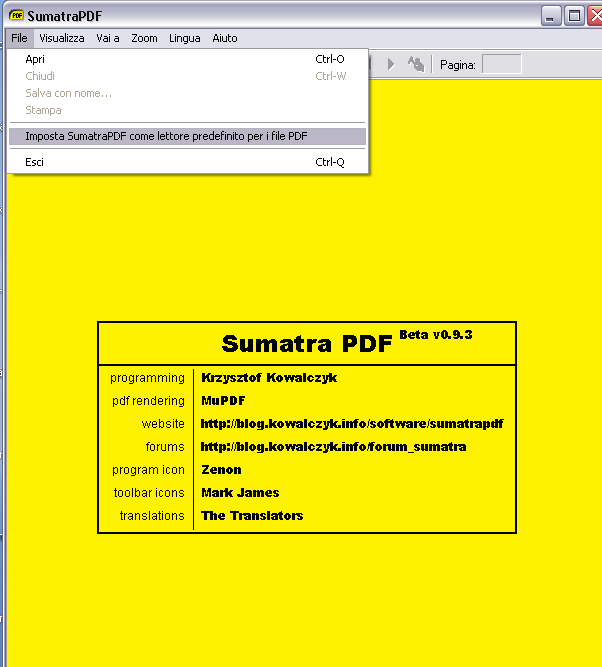This screenshot has width=602, height=667.
Task: Open the sumatrapdf website link
Action: 352,424
